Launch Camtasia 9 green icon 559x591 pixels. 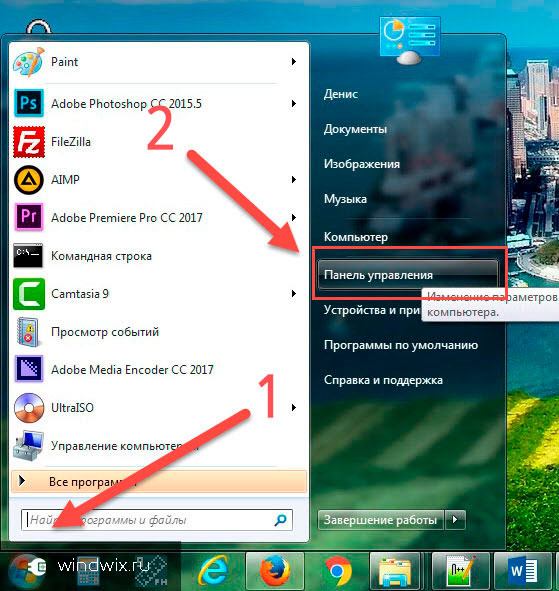(x=29, y=294)
